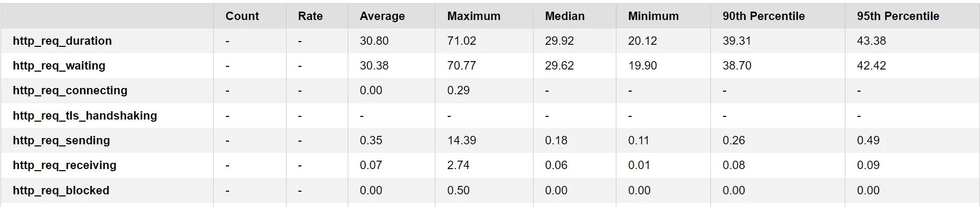Click the 14.39 maximum sending value

click(462, 141)
